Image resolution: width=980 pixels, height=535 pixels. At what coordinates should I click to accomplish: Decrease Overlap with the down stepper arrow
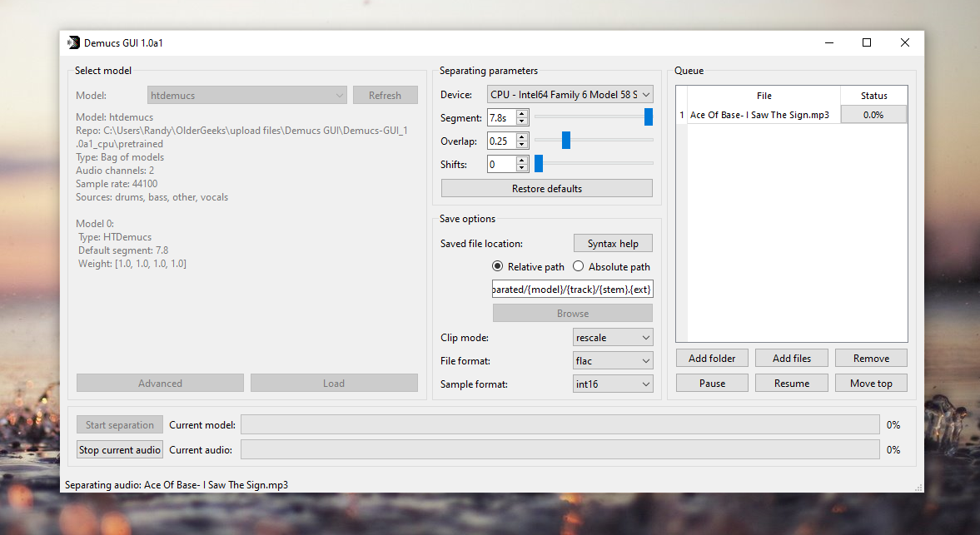tap(523, 145)
